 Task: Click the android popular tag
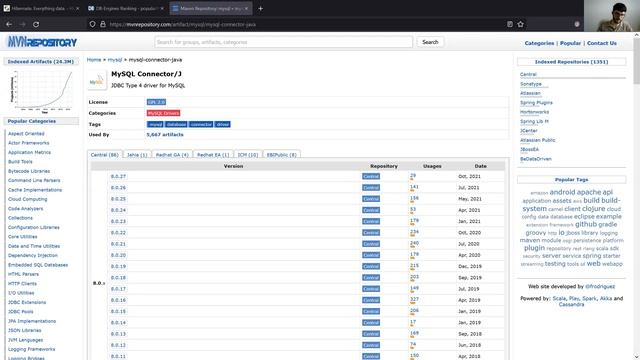click(x=562, y=192)
